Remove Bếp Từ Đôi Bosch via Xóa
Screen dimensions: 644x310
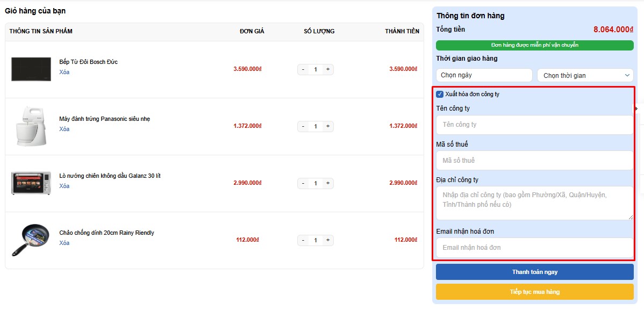click(x=65, y=72)
